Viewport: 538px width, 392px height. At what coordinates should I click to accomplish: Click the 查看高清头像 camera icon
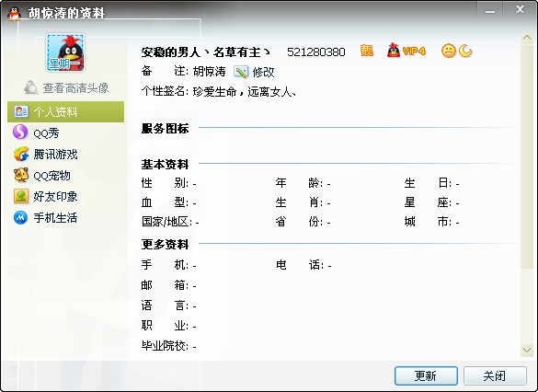point(31,87)
